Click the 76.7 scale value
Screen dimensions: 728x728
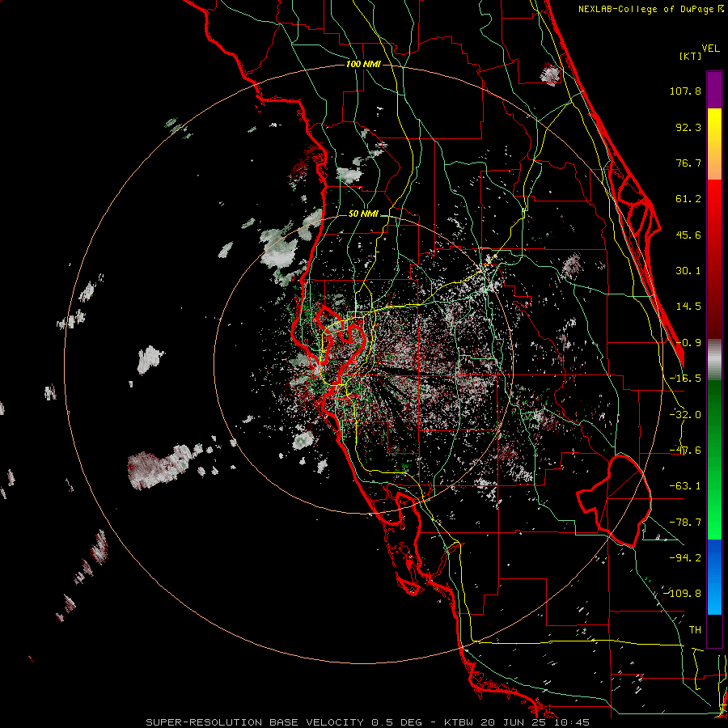[688, 163]
